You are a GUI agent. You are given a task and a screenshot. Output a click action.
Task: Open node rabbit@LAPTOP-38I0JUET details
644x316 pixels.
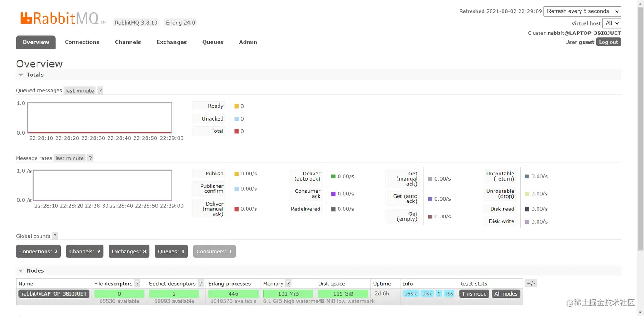pyautogui.click(x=54, y=294)
